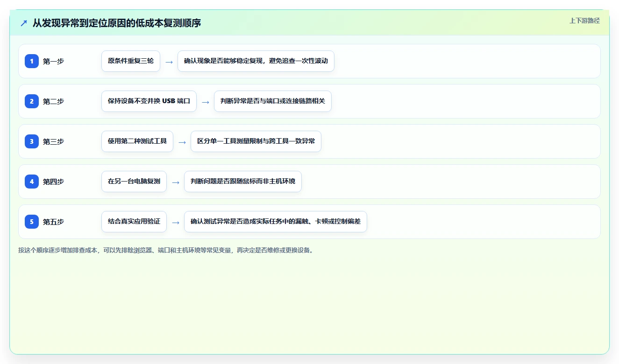Click the blue step number 2 badge

(32, 101)
